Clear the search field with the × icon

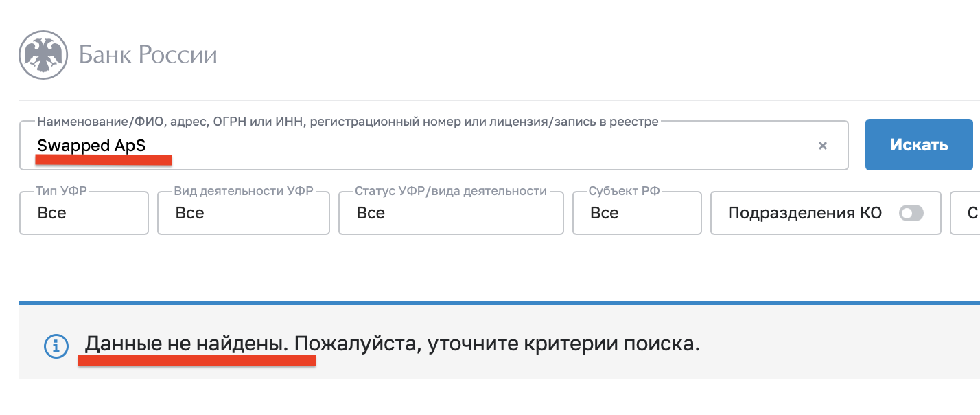pyautogui.click(x=823, y=146)
